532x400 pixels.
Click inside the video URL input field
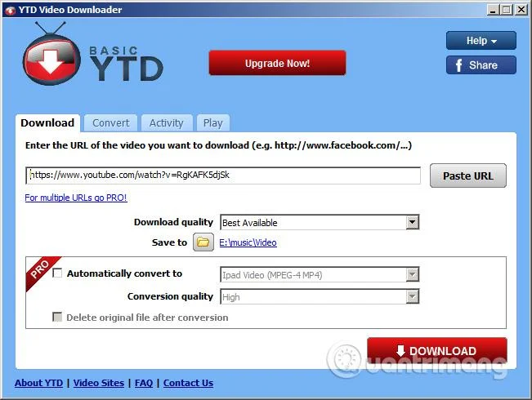pyautogui.click(x=223, y=176)
